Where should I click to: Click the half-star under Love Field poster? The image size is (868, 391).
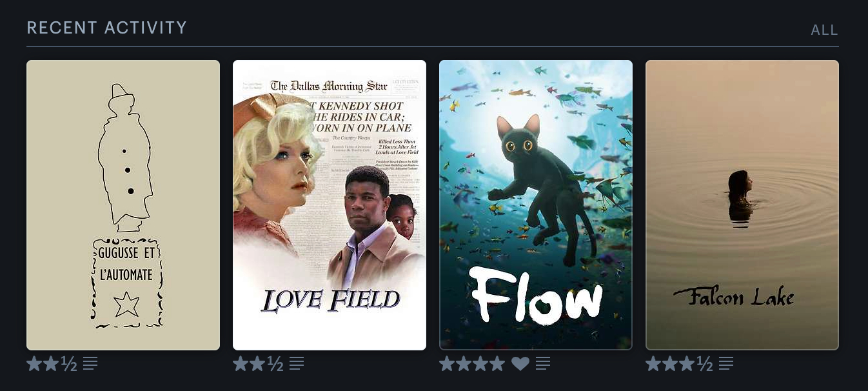pyautogui.click(x=275, y=364)
